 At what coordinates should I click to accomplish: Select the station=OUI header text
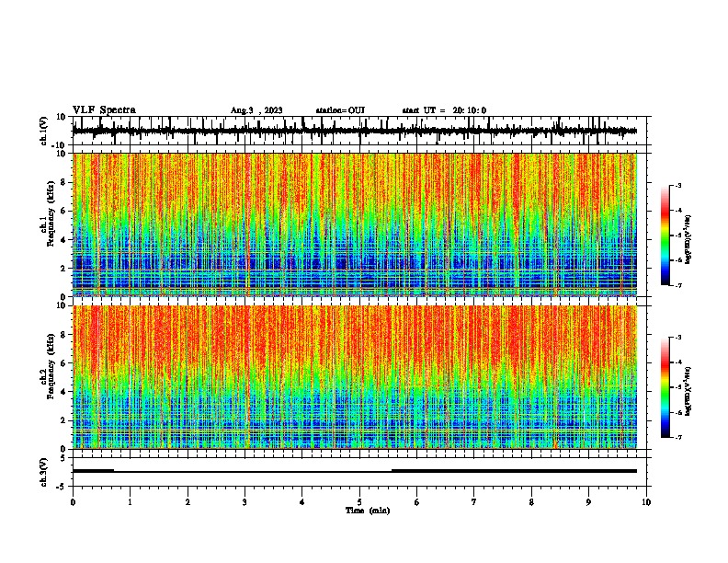[x=340, y=110]
